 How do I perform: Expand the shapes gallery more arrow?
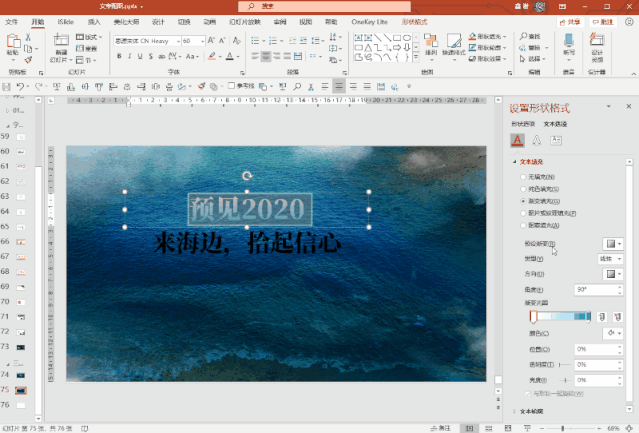(416, 57)
